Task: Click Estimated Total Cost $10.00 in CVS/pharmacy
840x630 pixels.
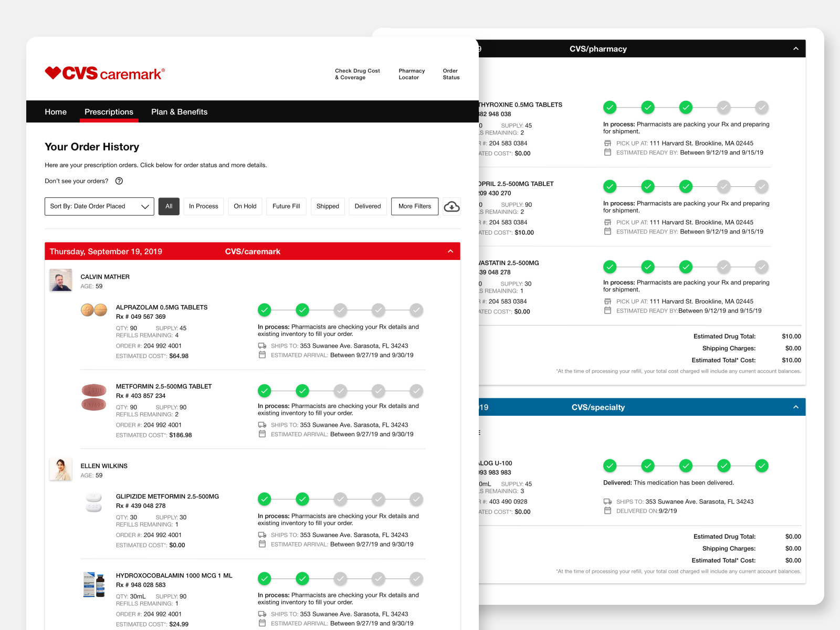Action: 791,360
